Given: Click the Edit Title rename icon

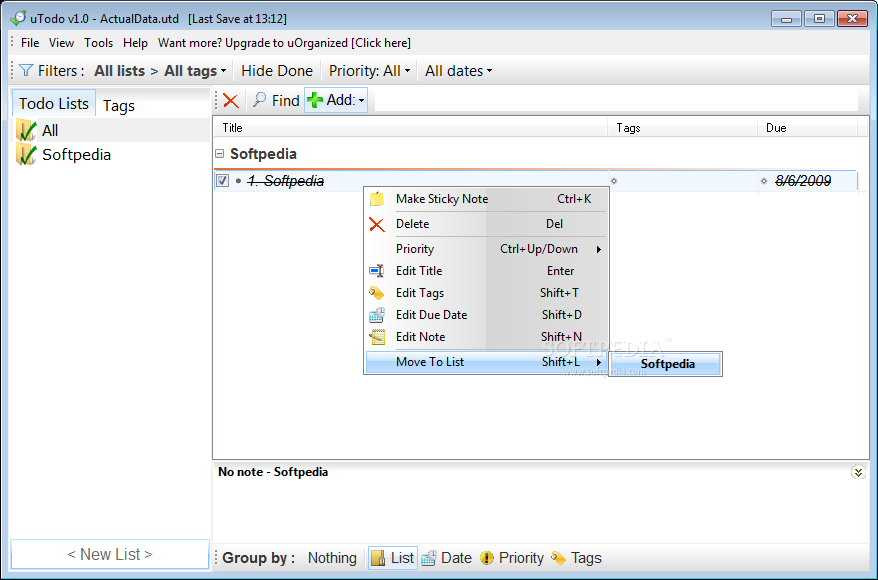Looking at the screenshot, I should (x=377, y=271).
